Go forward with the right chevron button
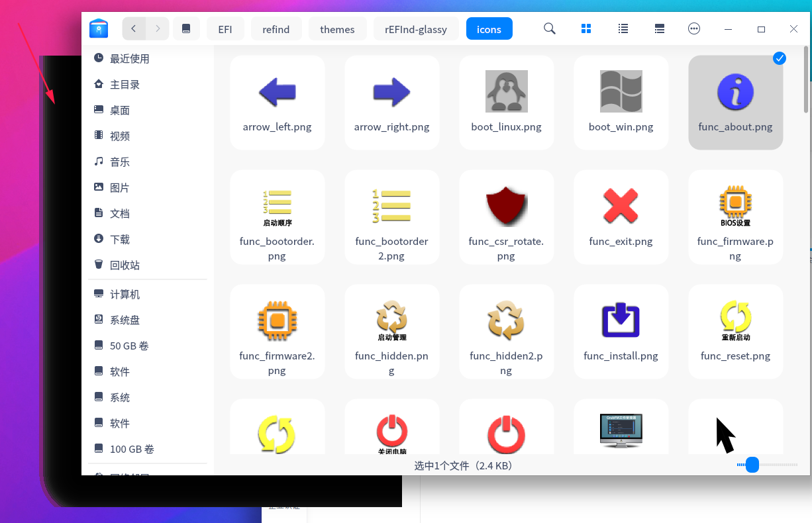The image size is (812, 523). click(x=158, y=28)
